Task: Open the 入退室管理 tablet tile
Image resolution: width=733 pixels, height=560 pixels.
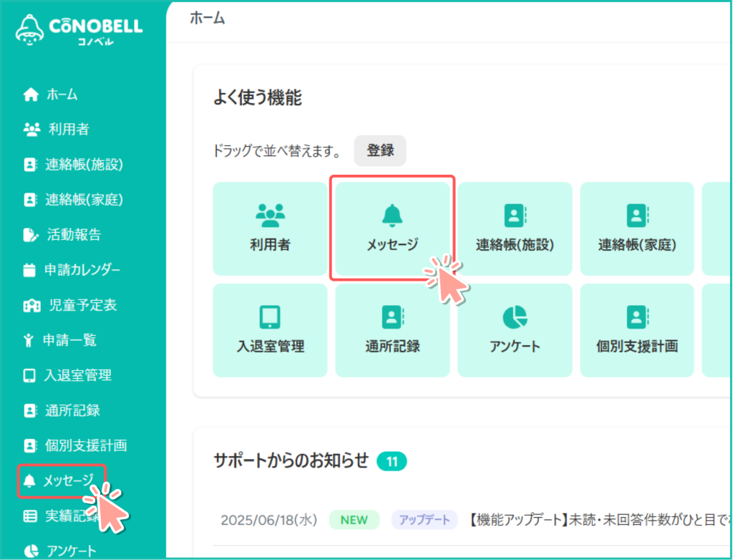Action: click(x=270, y=330)
